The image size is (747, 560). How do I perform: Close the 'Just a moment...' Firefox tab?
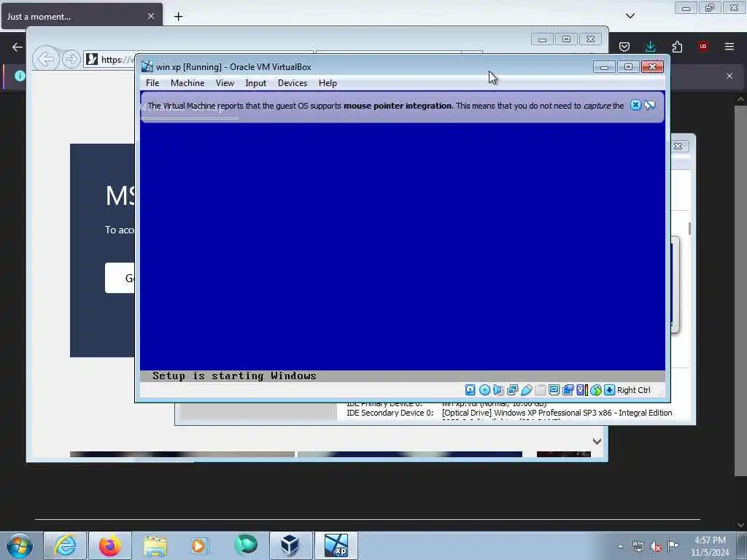point(151,16)
